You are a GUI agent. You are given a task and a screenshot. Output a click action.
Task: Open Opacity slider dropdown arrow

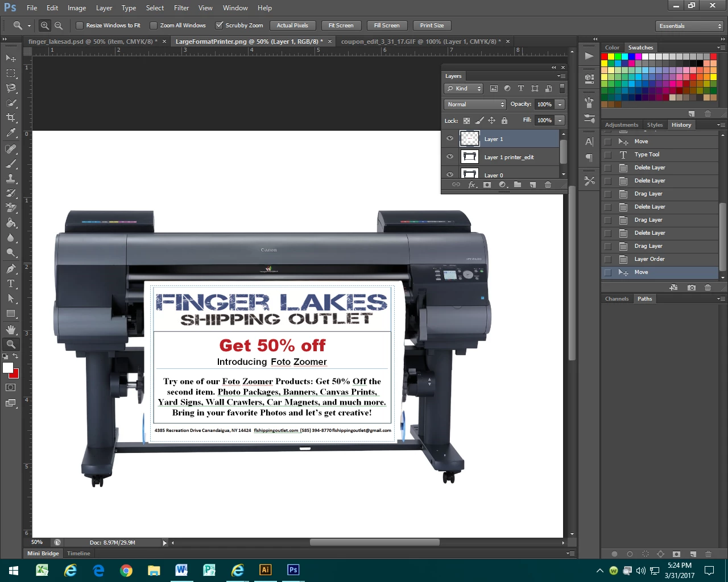560,104
